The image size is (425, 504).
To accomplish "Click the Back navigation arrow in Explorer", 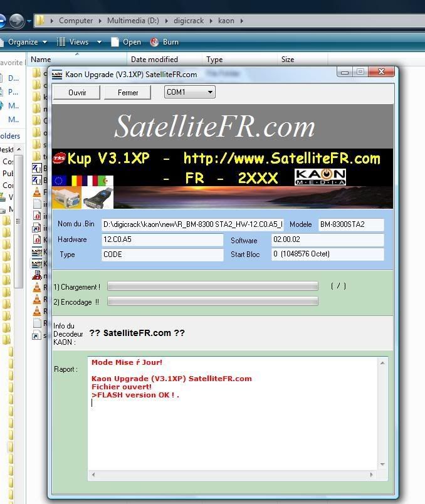I will click(x=2, y=21).
